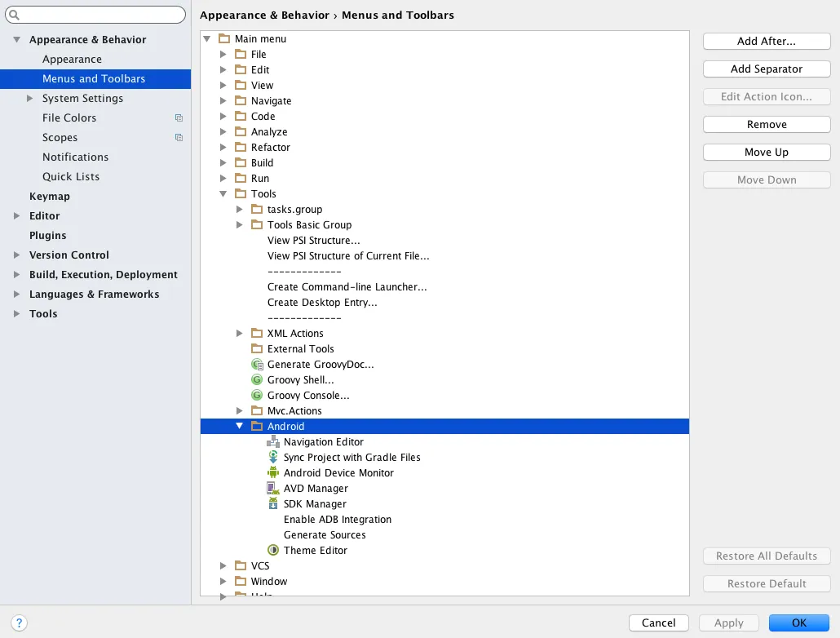Expand the Editor settings section
840x638 pixels.
[x=16, y=215]
